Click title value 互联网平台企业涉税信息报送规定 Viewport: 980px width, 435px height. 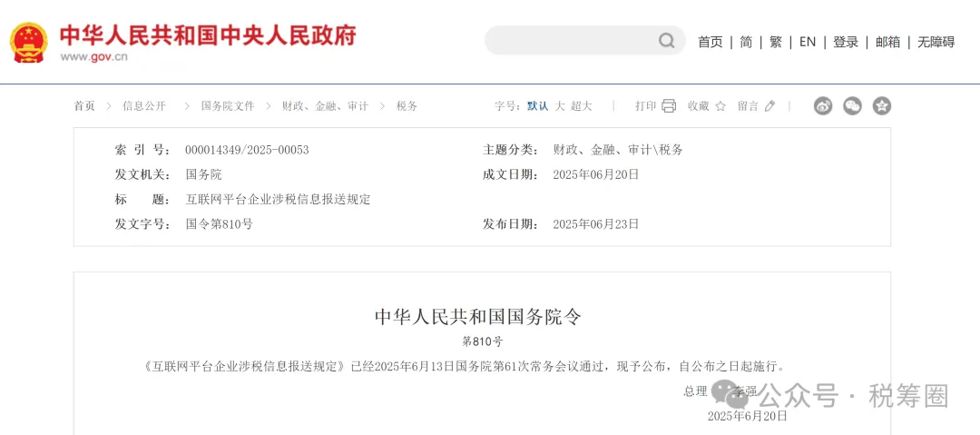pyautogui.click(x=279, y=200)
